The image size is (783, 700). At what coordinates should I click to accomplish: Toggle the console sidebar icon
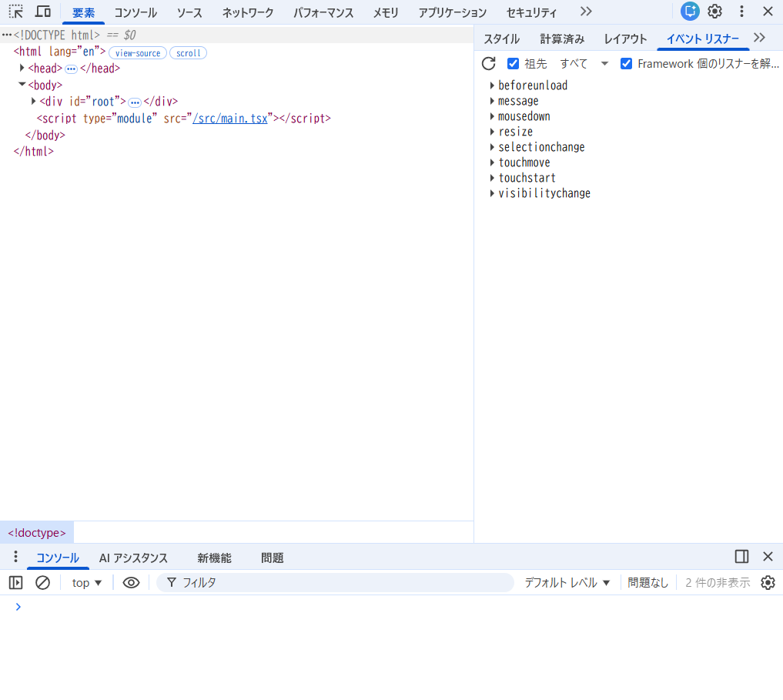pos(16,583)
